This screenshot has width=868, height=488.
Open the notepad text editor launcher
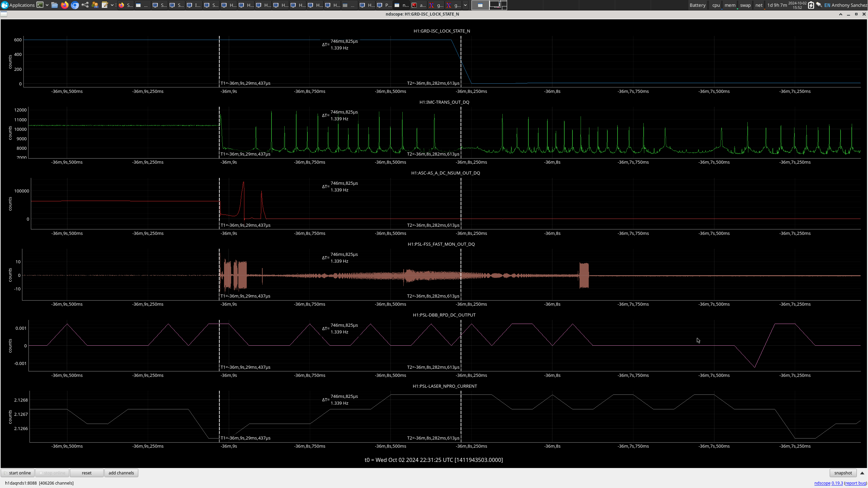click(105, 5)
